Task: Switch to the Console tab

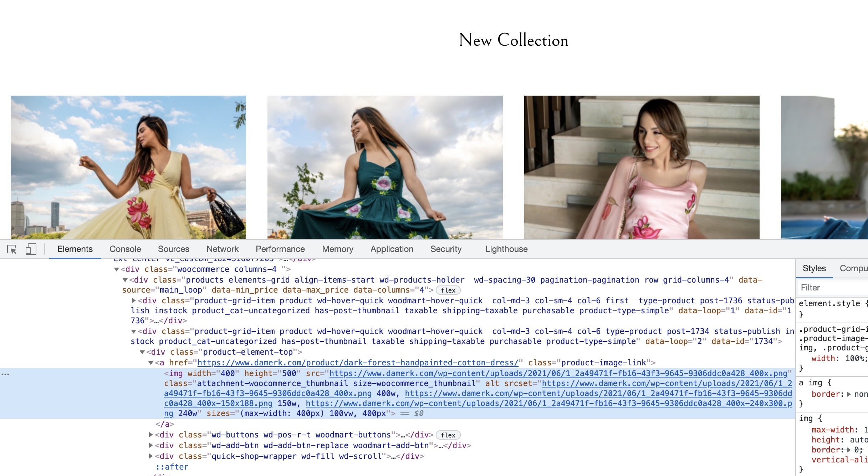Action: click(x=125, y=249)
